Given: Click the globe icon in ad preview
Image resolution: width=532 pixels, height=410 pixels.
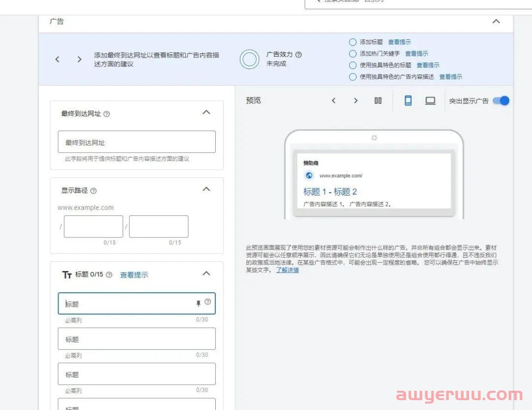Looking at the screenshot, I should pos(309,175).
